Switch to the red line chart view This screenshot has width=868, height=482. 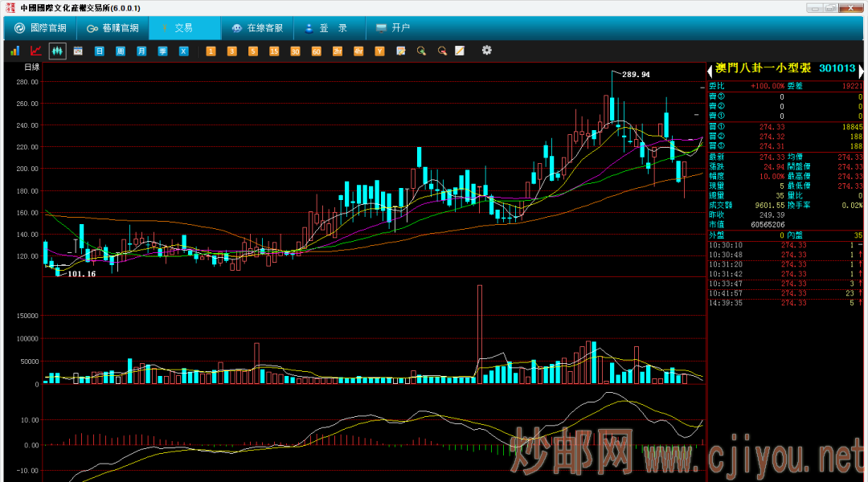coord(35,51)
